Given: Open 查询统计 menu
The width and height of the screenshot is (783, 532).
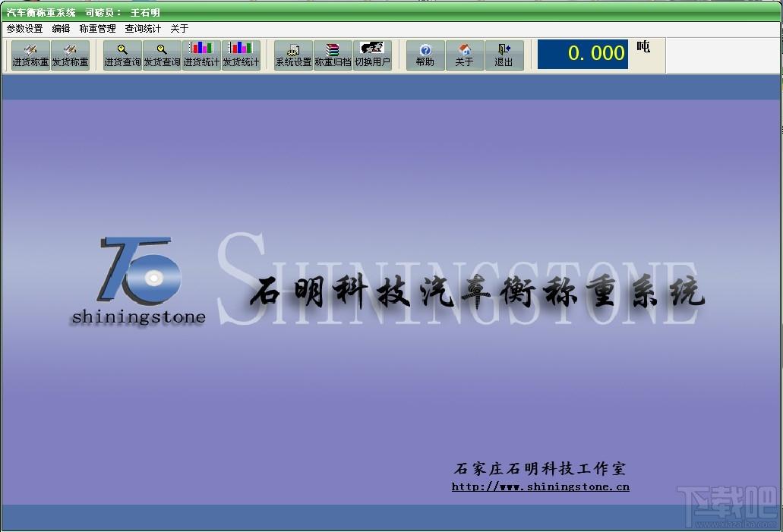Looking at the screenshot, I should tap(143, 28).
